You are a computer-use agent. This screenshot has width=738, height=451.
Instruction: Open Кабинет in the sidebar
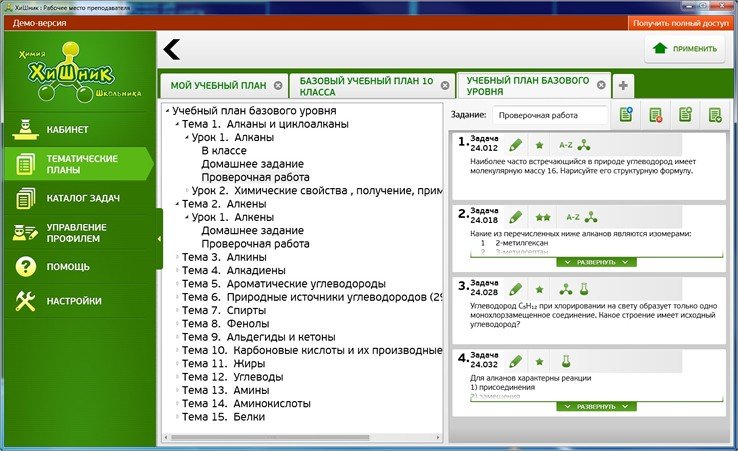click(79, 129)
